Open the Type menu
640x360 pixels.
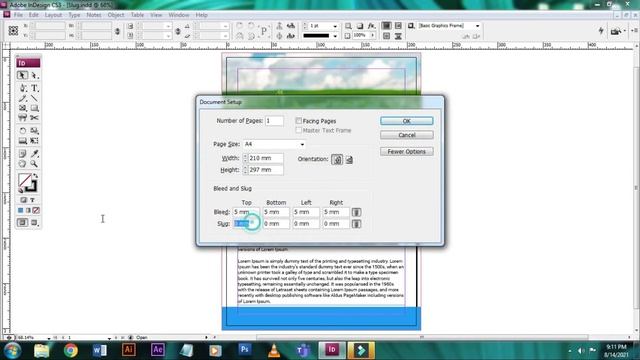click(74, 15)
